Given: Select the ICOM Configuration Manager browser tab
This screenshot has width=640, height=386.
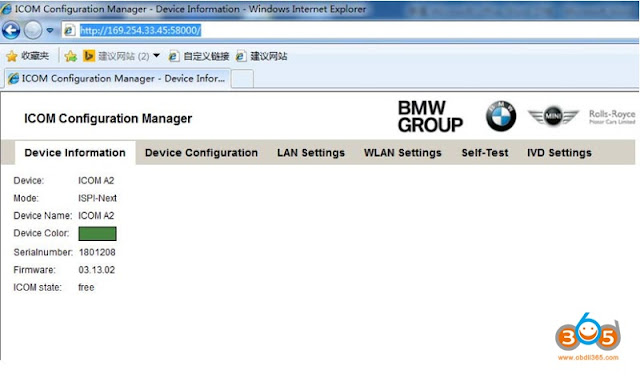Looking at the screenshot, I should [x=118, y=78].
